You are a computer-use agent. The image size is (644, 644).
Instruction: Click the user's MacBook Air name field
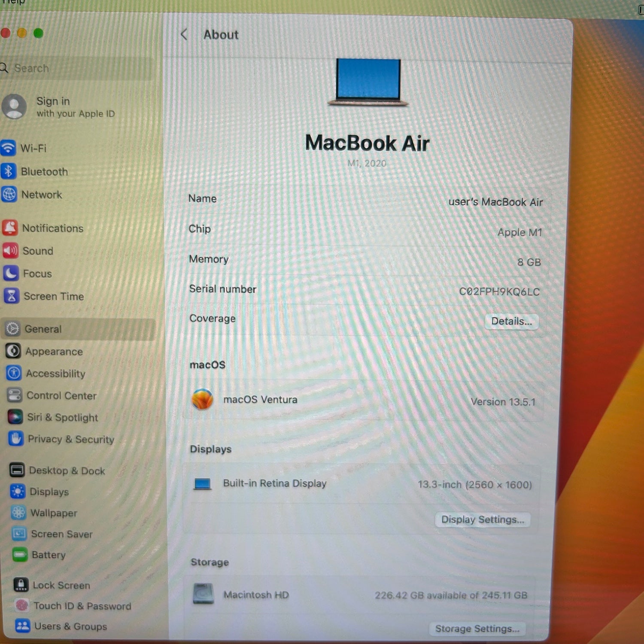pyautogui.click(x=495, y=202)
